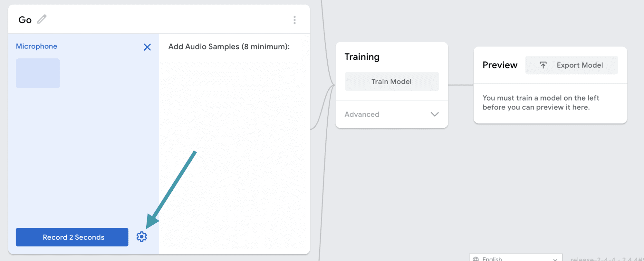Click the release version text at the bottom
The height and width of the screenshot is (261, 644).
[606, 259]
